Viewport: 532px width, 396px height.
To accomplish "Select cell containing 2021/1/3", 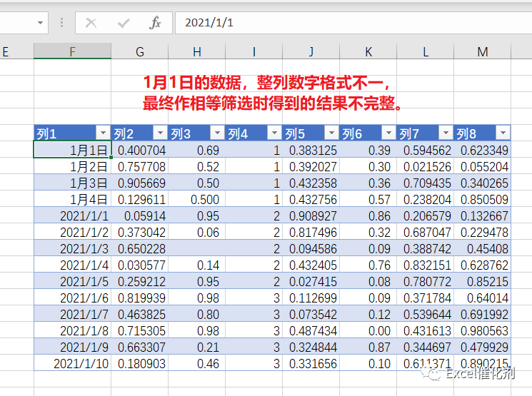I will (x=72, y=248).
